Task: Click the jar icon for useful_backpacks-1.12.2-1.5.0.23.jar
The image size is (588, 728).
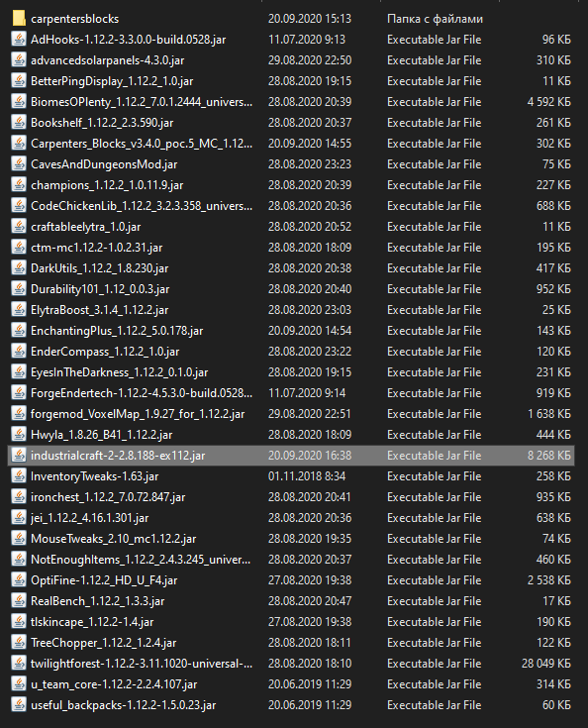Action: coord(19,705)
